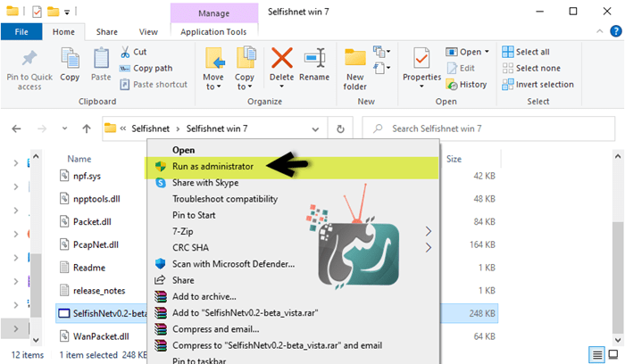
Task: Switch to the Share ribbon tab
Action: coord(107,32)
